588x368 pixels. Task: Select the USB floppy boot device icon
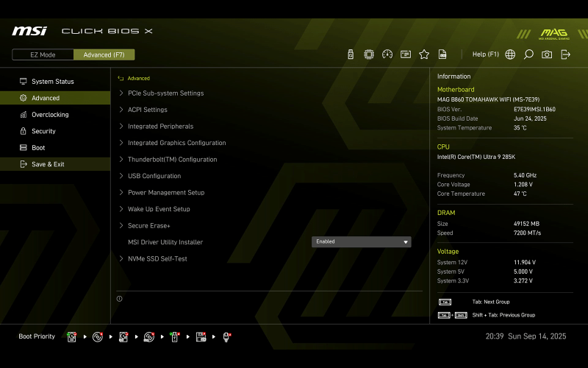(x=201, y=337)
